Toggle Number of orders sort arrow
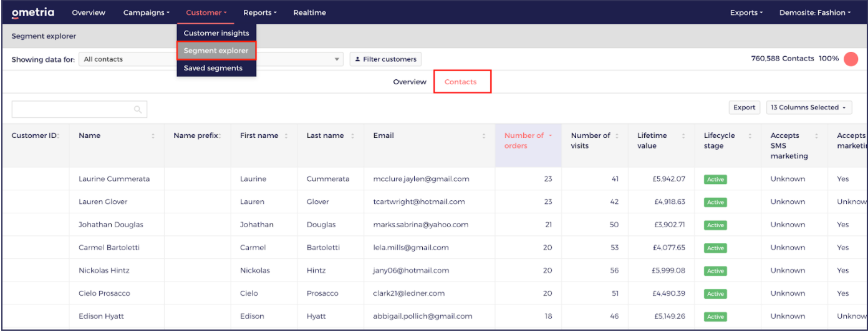Image resolution: width=868 pixels, height=332 pixels. tap(551, 135)
